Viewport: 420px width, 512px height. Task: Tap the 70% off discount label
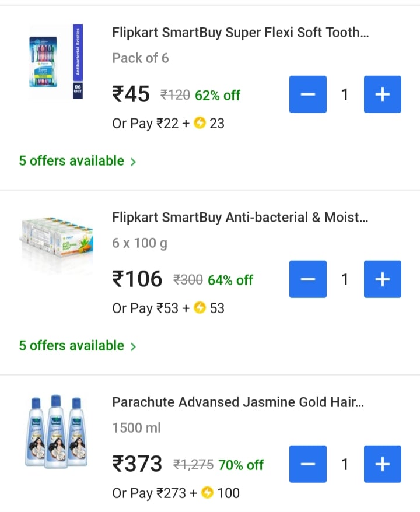(241, 465)
